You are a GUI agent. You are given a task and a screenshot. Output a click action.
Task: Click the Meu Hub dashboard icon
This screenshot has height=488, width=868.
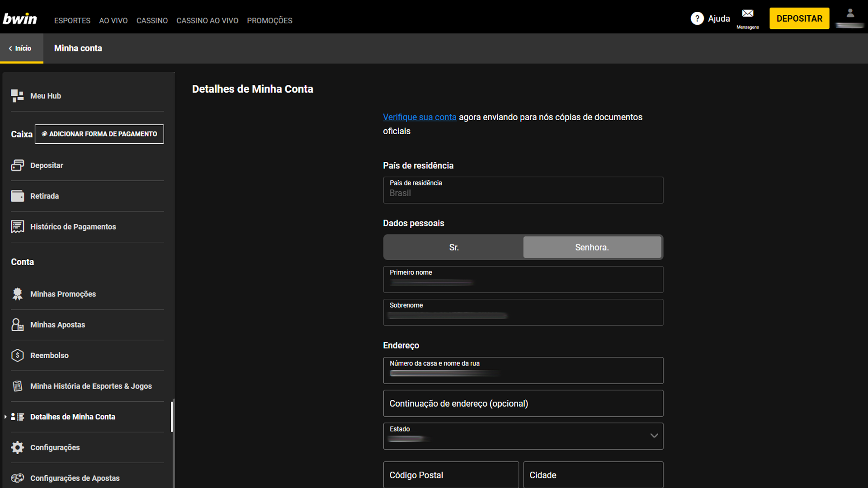tap(18, 96)
